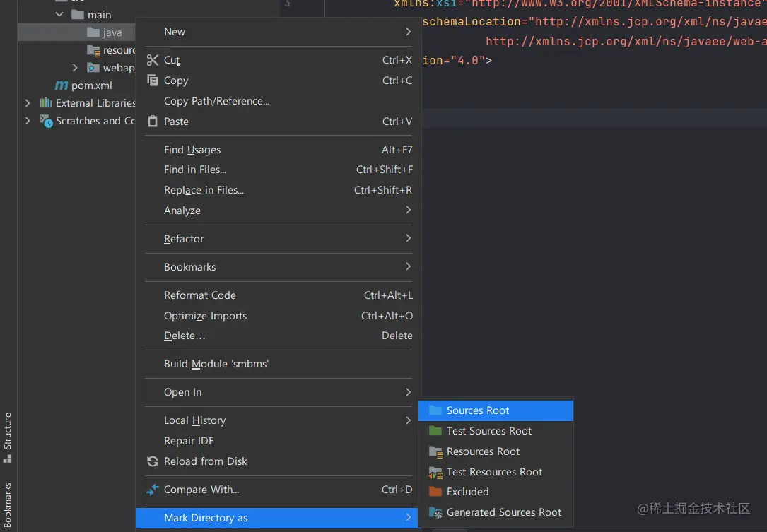Choose Replace in Files... option
The width and height of the screenshot is (767, 532).
tap(279, 190)
